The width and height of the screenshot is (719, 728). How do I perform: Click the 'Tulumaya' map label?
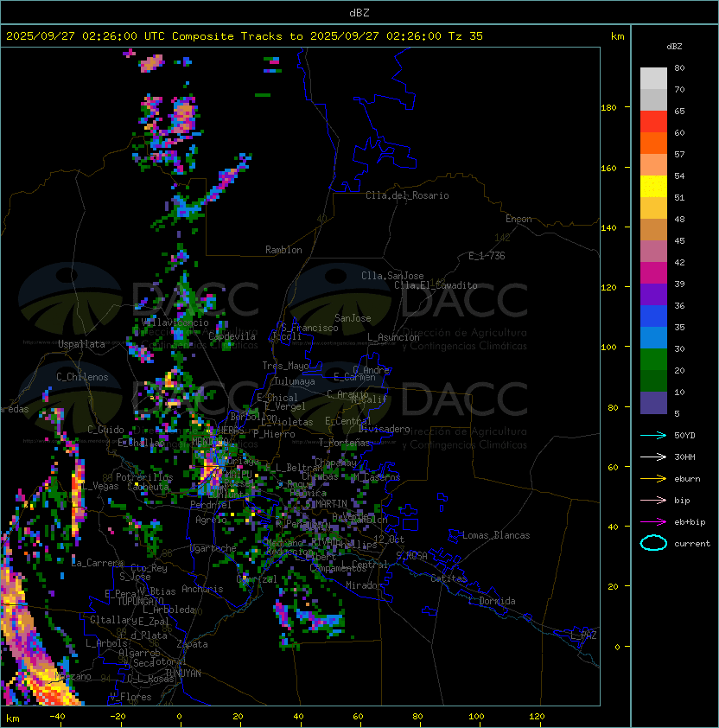(295, 381)
